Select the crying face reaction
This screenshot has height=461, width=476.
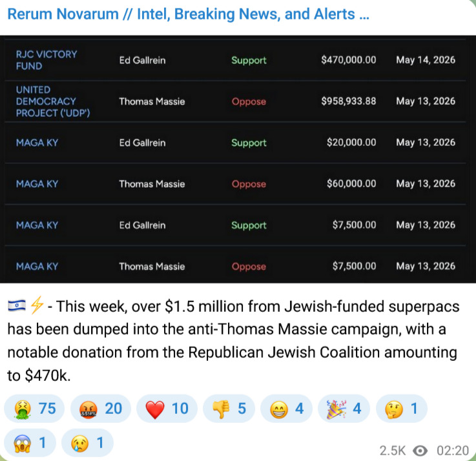point(87,443)
